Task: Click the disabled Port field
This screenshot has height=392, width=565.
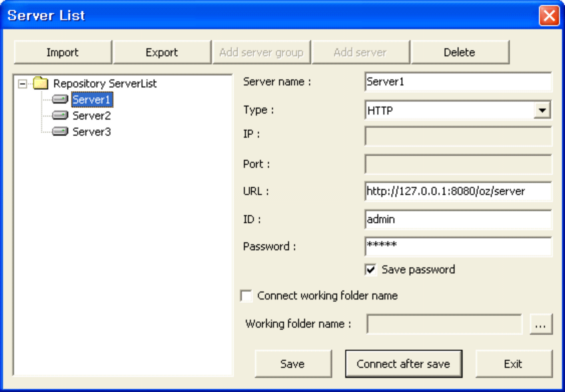Action: [458, 164]
